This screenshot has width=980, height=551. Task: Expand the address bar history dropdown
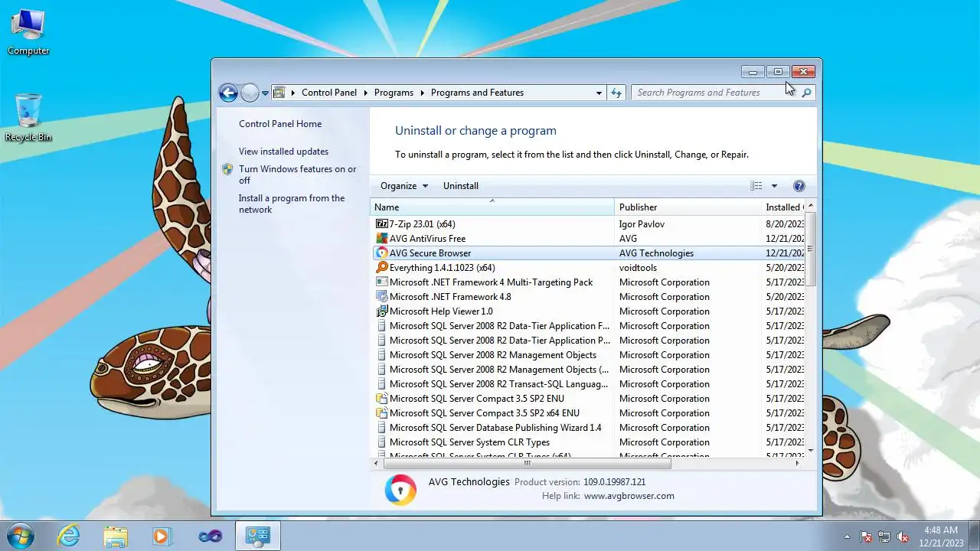pos(599,93)
